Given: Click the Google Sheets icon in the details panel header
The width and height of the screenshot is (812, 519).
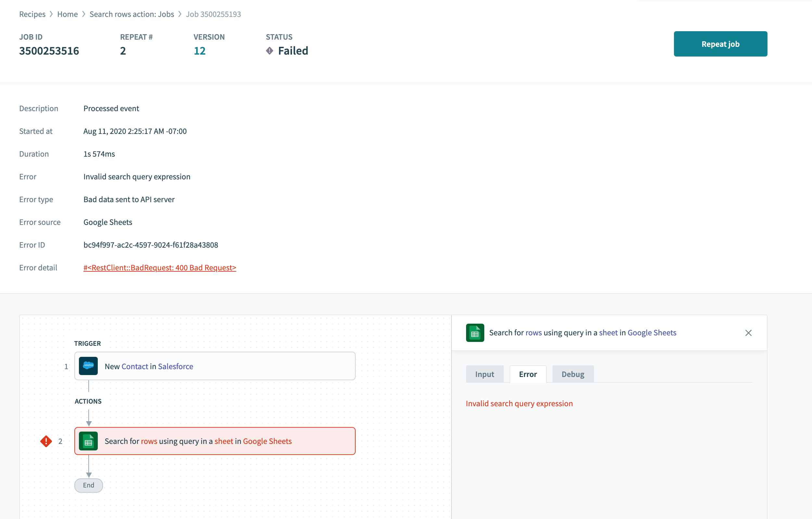Looking at the screenshot, I should point(475,333).
